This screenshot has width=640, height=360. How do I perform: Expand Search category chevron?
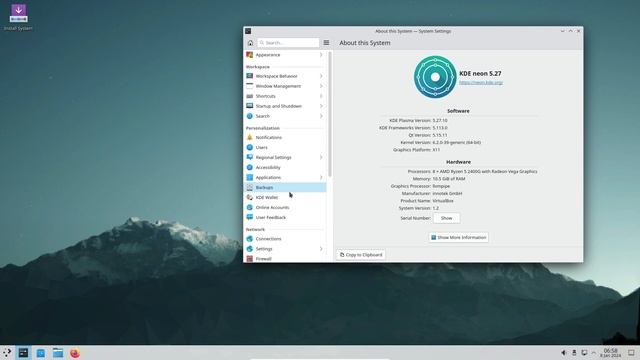click(321, 116)
